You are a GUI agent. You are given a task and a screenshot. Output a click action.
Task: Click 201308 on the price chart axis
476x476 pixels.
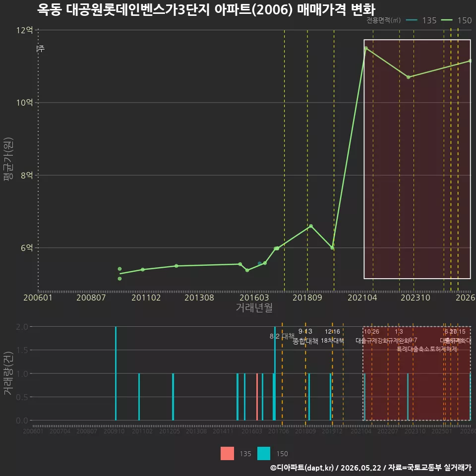199,297
